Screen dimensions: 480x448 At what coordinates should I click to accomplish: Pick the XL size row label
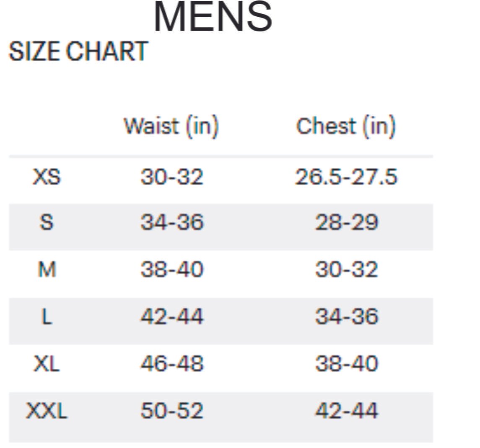coord(47,363)
